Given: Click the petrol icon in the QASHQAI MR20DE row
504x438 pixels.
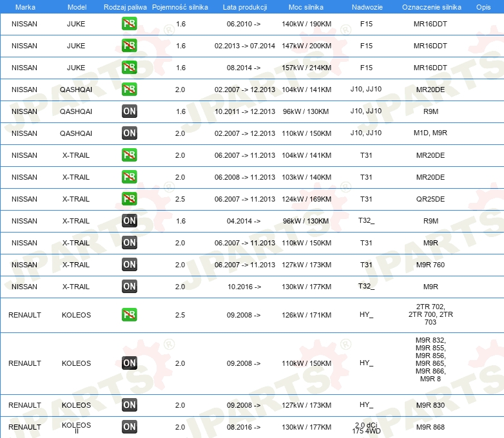Looking at the screenshot, I should pyautogui.click(x=129, y=90).
